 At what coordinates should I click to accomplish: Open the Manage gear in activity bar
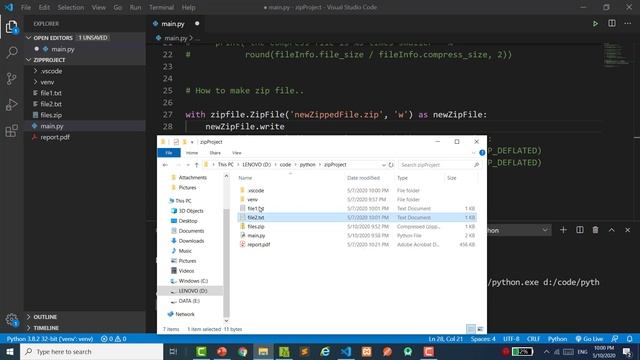[11, 320]
